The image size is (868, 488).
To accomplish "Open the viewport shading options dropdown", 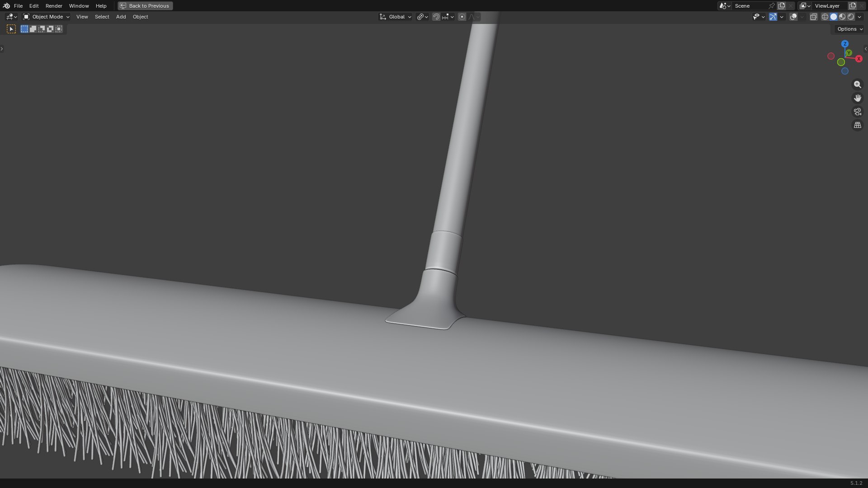I will point(859,17).
